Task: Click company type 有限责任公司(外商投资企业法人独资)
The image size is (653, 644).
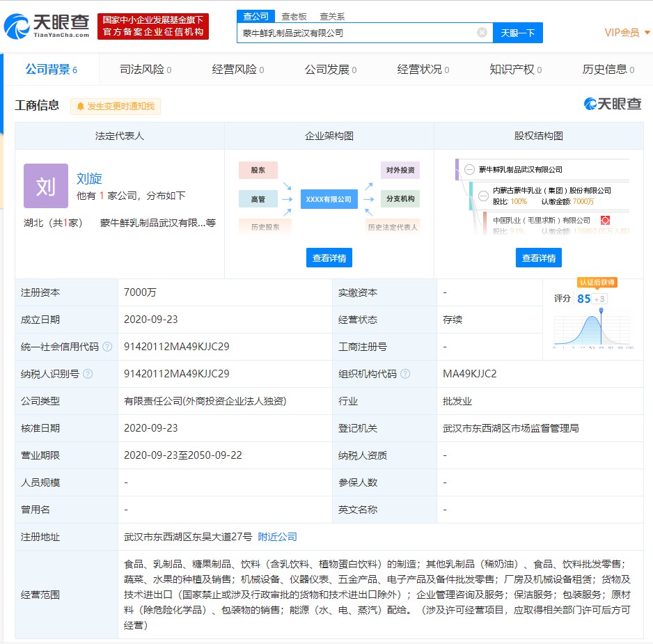Action: click(x=205, y=401)
